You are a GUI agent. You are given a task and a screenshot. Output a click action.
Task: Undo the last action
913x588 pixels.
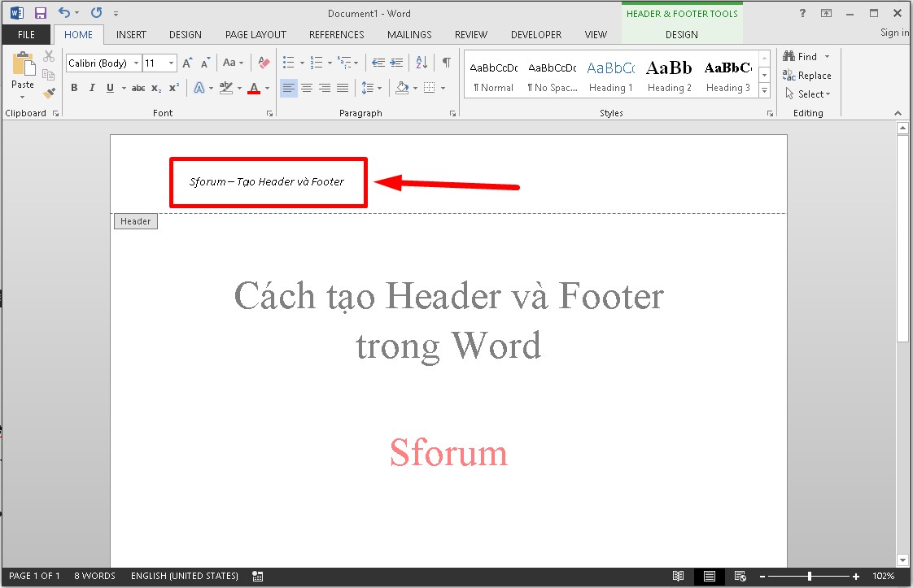(64, 13)
